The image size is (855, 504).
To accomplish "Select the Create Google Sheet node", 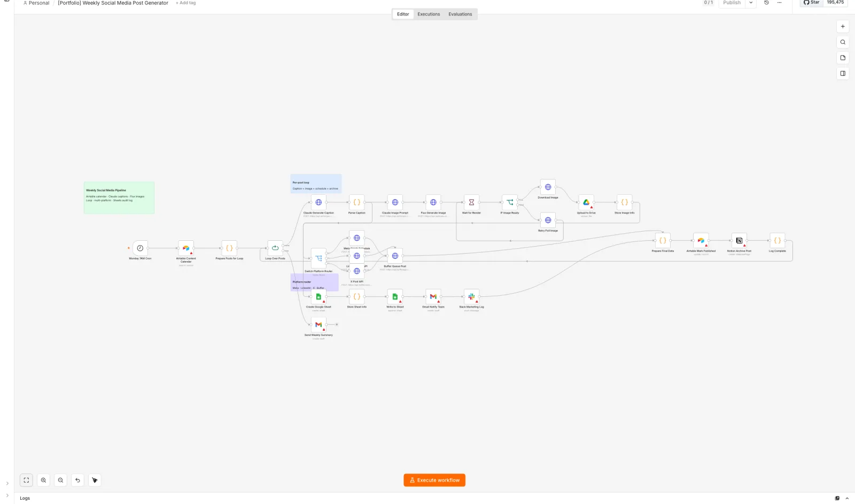I will pyautogui.click(x=318, y=297).
